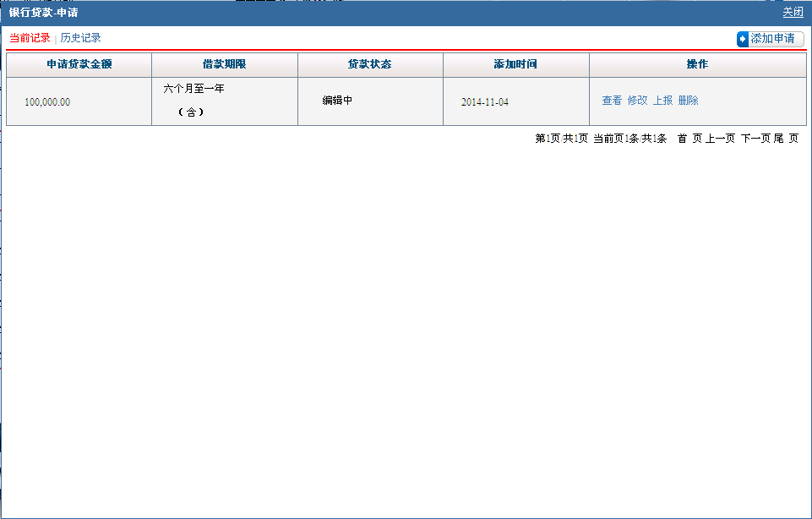Click 上报 to submit the loan application
The image size is (812, 519).
[x=662, y=101]
